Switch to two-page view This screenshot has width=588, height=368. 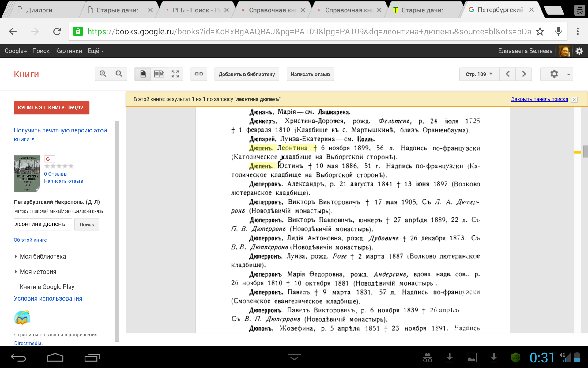(159, 74)
